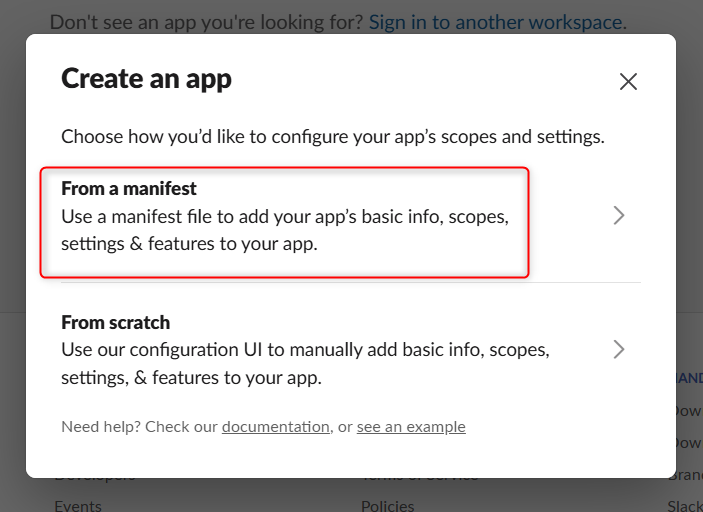The width and height of the screenshot is (703, 512).
Task: Open the Events footer link
Action: click(x=78, y=506)
